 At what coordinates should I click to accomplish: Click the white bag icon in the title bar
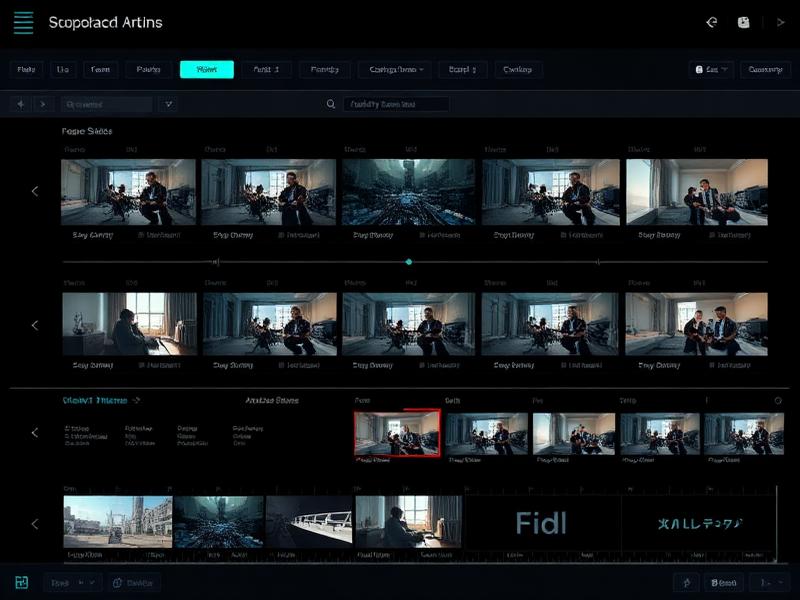(x=744, y=22)
